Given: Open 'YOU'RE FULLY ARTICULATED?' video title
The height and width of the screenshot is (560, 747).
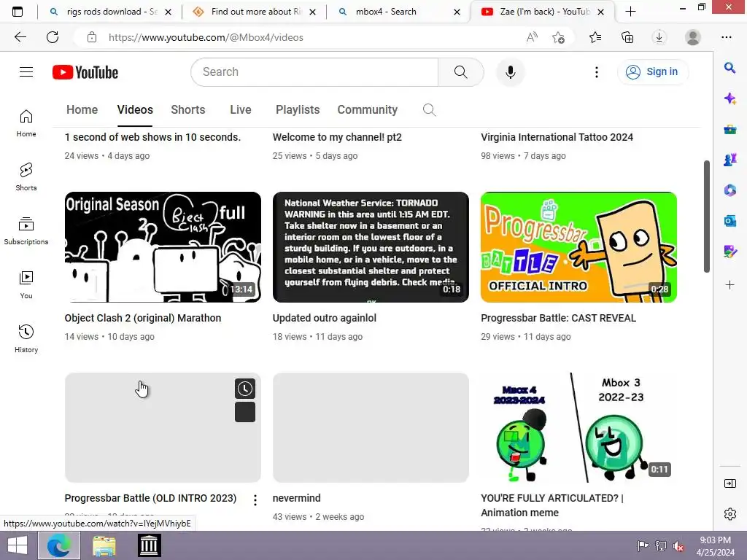Looking at the screenshot, I should 552,505.
